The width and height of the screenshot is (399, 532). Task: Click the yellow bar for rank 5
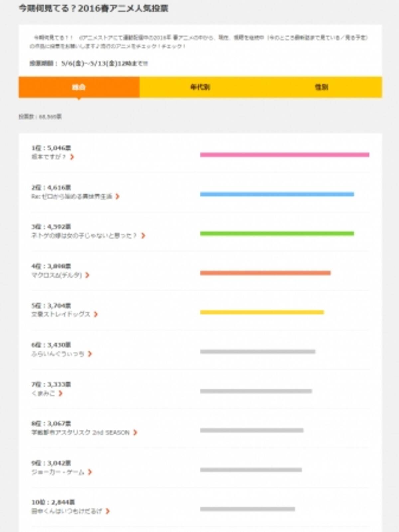point(262,312)
